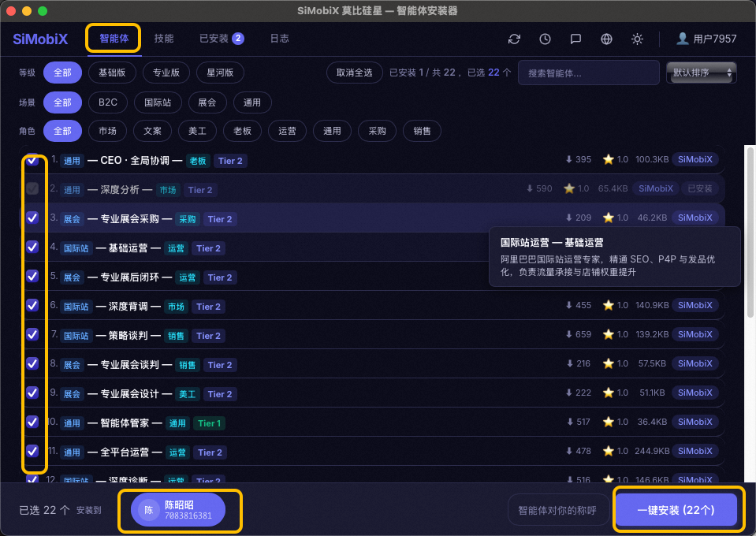Uncheck the 策略谈判 row checkbox
Screen dimensions: 756x536
pos(32,334)
